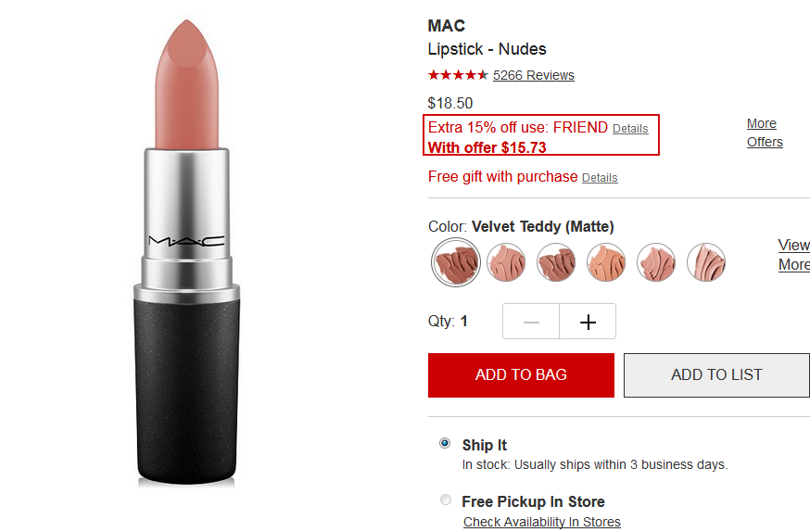Click the ADD TO LIST button
This screenshot has height=532, width=810.
coord(716,375)
